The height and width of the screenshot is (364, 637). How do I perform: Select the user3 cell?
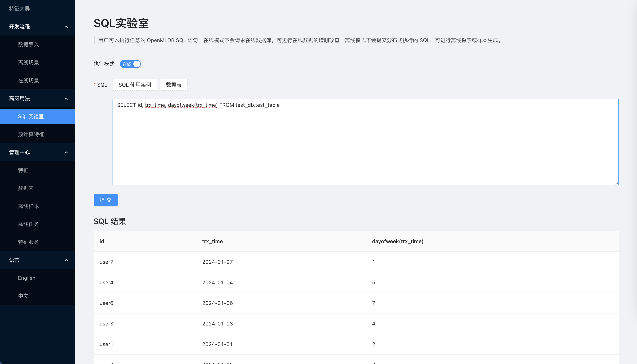click(145, 323)
